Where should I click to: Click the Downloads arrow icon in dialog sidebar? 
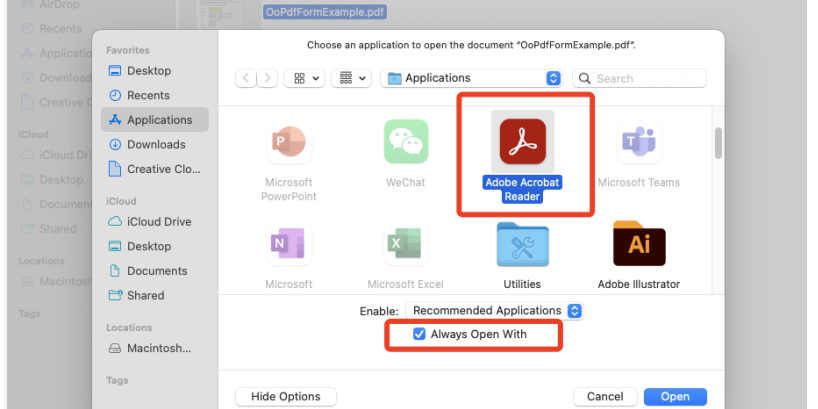(114, 145)
